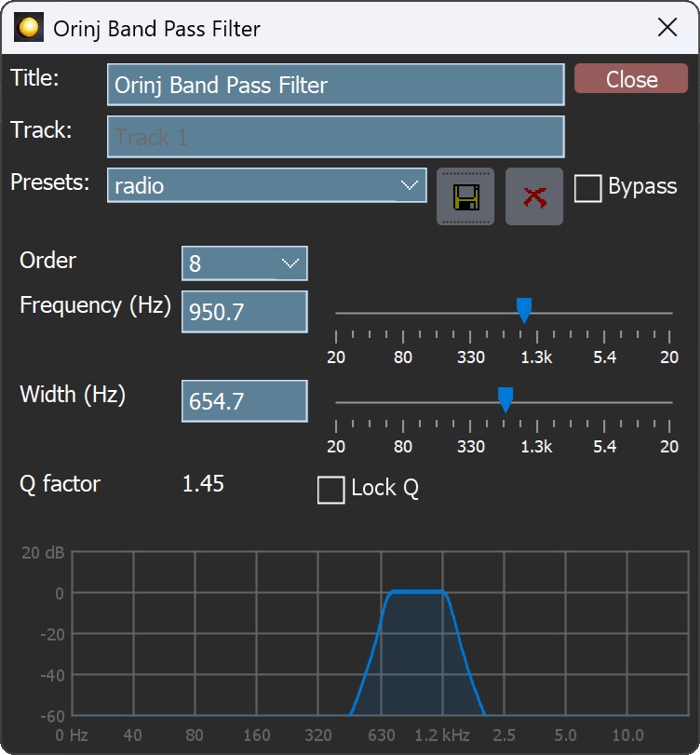Click the Title text field
The height and width of the screenshot is (755, 700).
click(335, 85)
